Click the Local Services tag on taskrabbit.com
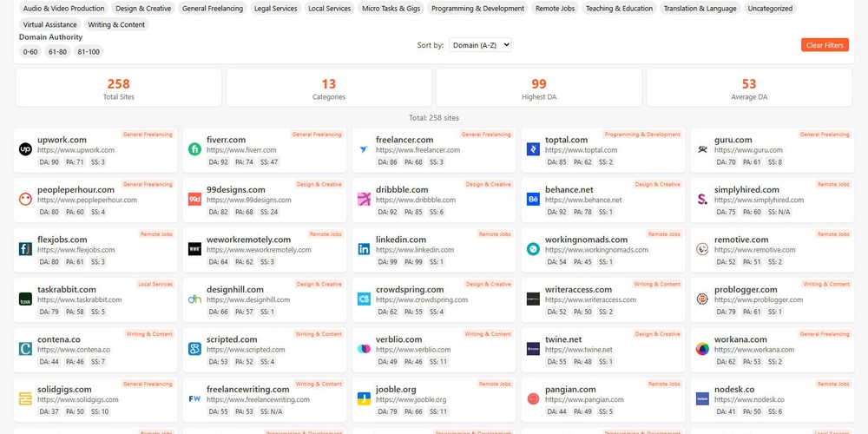Viewport: 868px width, 434px height. (155, 284)
